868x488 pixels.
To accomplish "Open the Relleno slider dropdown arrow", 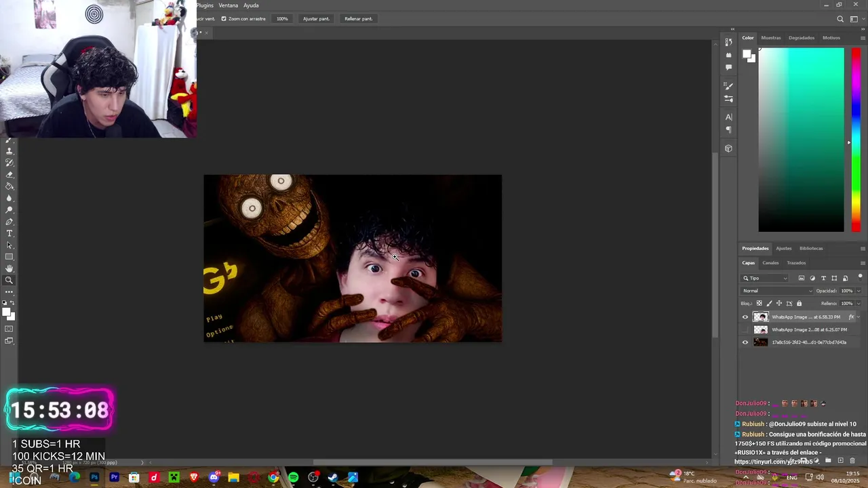I will point(859,304).
